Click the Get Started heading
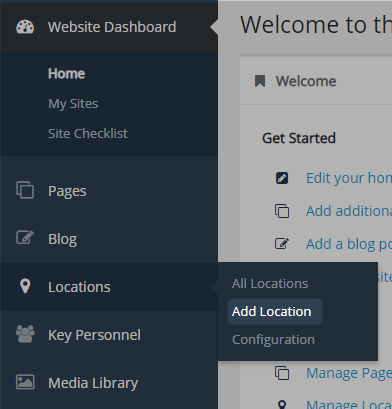 click(x=299, y=138)
